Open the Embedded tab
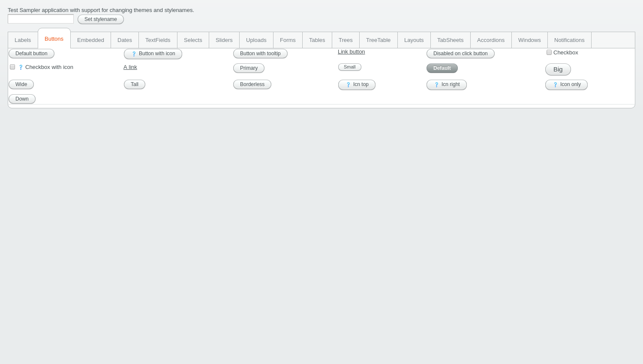The width and height of the screenshot is (643, 364). (90, 40)
